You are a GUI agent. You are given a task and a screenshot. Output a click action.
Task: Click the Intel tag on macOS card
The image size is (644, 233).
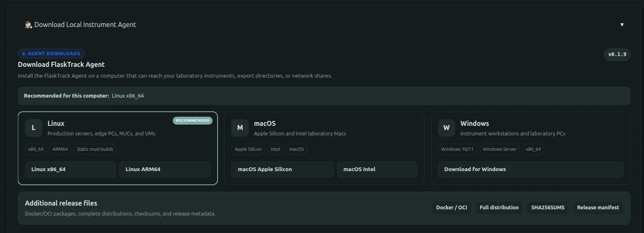click(275, 150)
